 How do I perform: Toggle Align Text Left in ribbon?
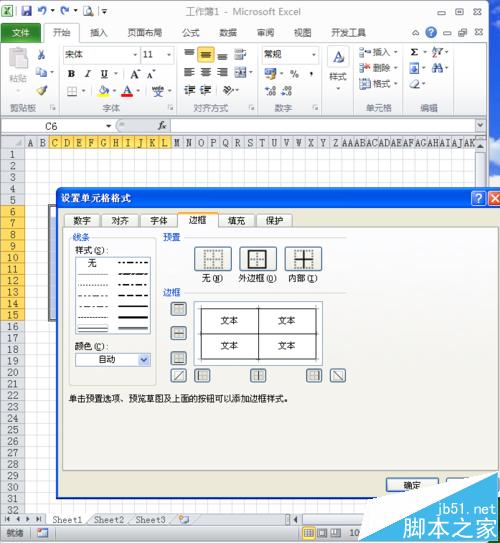click(x=189, y=72)
